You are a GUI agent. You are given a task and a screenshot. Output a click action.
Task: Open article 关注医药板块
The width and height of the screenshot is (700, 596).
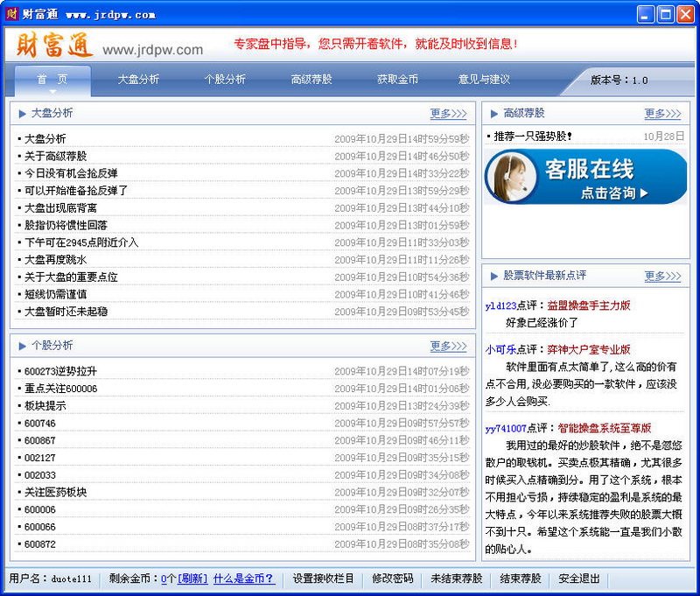[x=56, y=493]
